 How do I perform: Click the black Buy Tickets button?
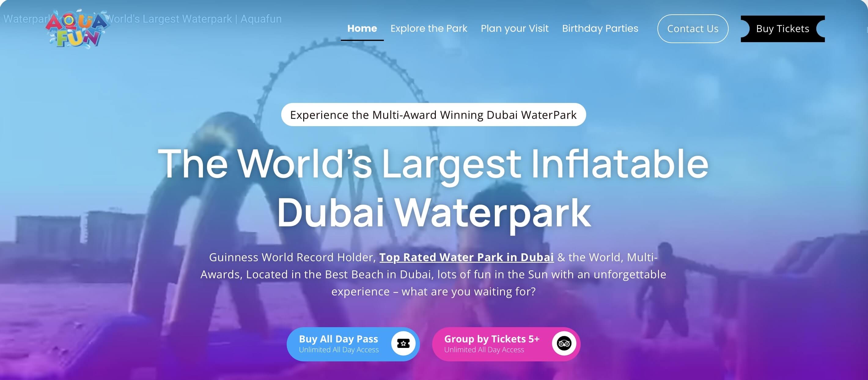[x=782, y=29]
